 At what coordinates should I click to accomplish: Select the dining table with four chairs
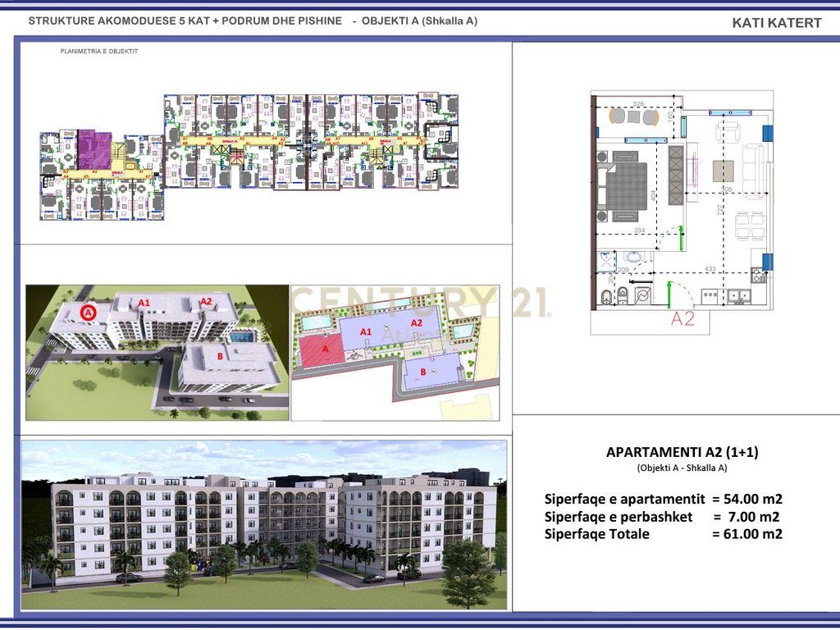tap(751, 226)
